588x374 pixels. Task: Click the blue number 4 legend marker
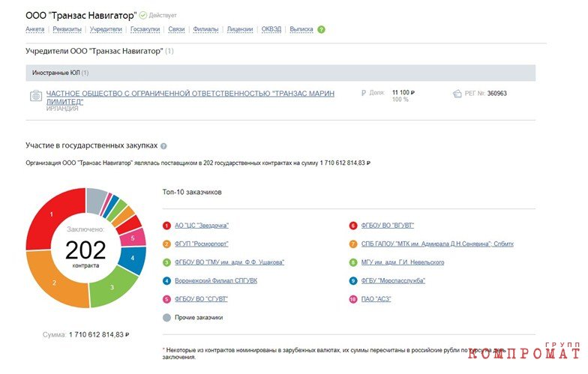166,280
